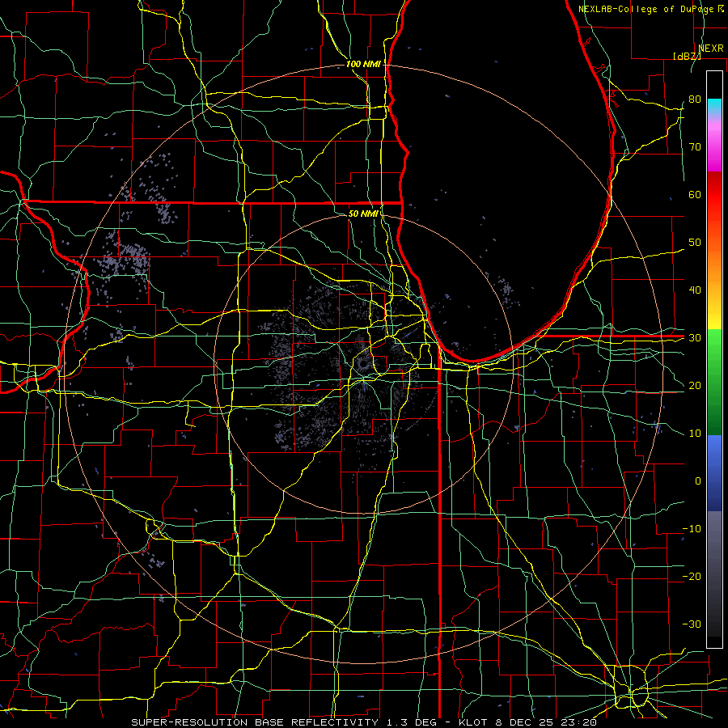Click the 50 value on the dBZ scale
The width and height of the screenshot is (728, 728).
point(695,243)
